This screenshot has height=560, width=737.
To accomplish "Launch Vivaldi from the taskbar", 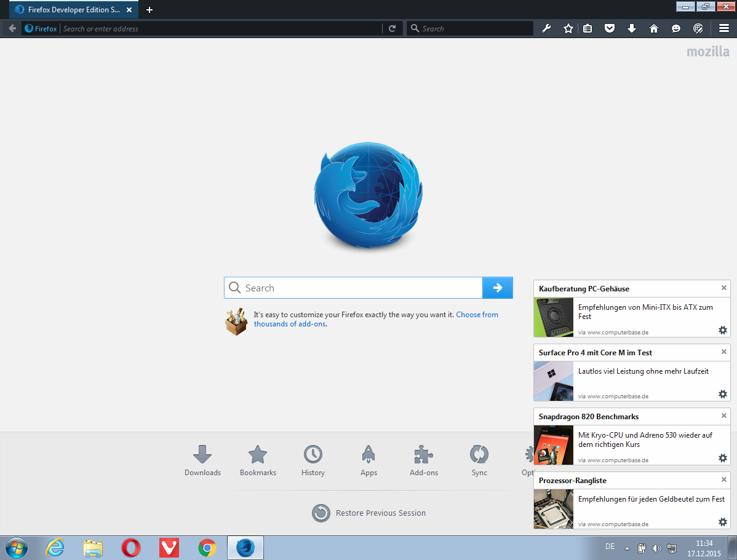I will pyautogui.click(x=169, y=548).
